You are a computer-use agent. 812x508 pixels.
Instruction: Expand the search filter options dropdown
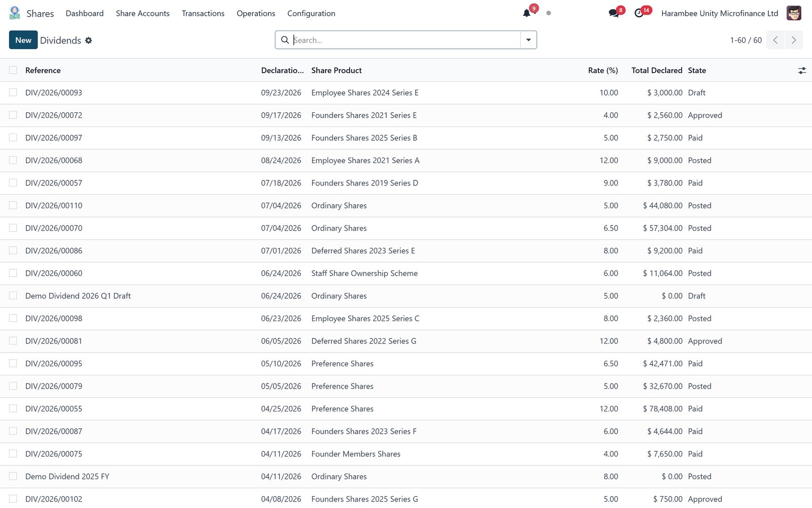pyautogui.click(x=528, y=40)
